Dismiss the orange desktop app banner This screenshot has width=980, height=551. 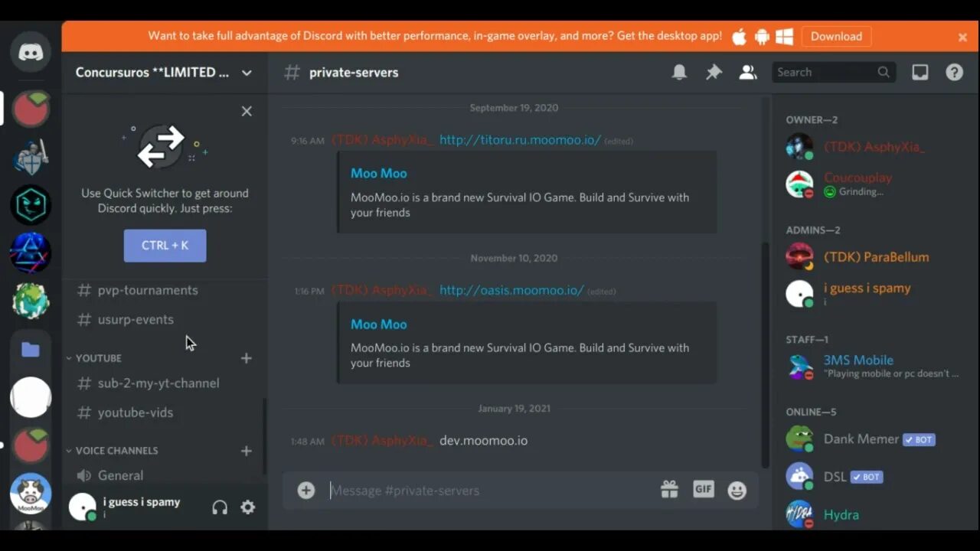click(962, 37)
